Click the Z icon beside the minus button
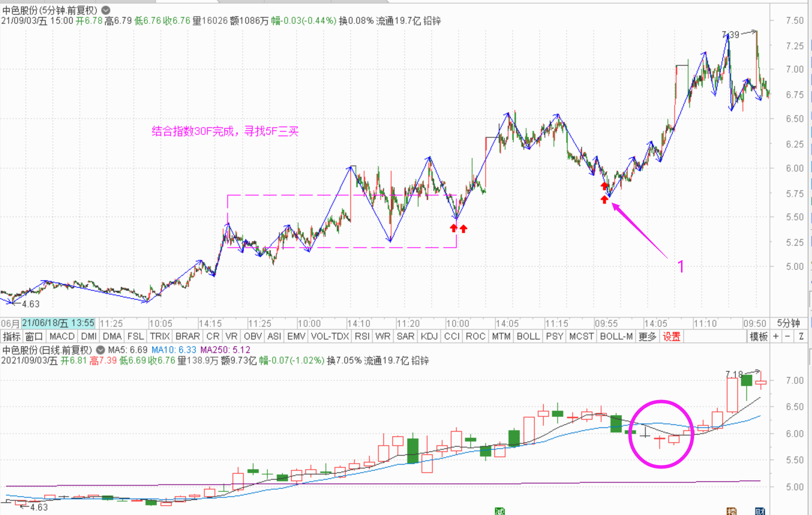 point(801,336)
